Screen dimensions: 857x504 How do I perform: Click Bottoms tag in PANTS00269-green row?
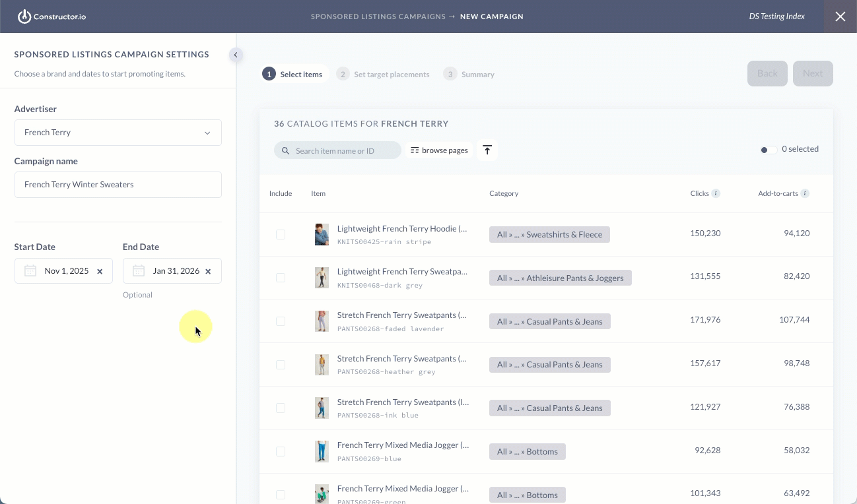click(528, 495)
